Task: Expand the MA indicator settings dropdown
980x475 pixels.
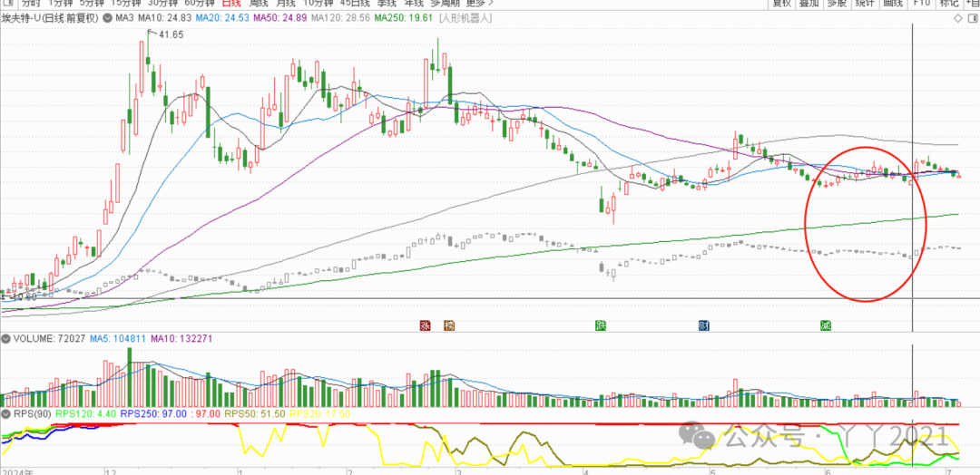Action: pos(109,18)
